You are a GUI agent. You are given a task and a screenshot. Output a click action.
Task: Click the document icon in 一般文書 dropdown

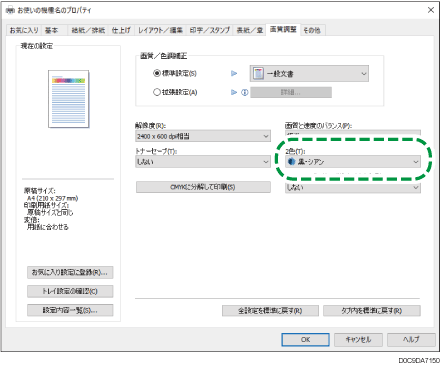pos(258,73)
